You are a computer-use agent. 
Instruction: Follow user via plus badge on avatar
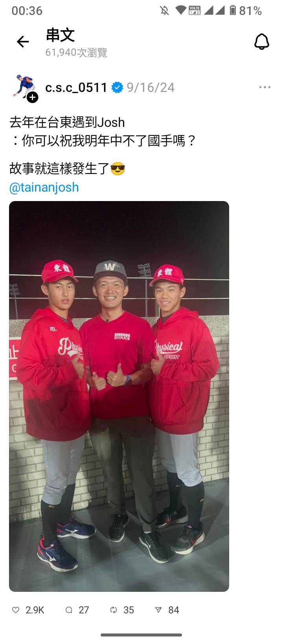(x=33, y=97)
